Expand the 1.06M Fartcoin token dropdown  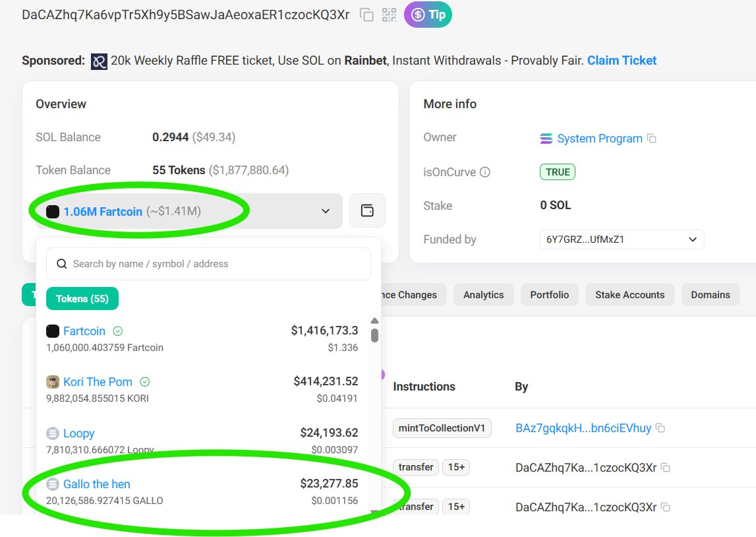click(x=189, y=211)
